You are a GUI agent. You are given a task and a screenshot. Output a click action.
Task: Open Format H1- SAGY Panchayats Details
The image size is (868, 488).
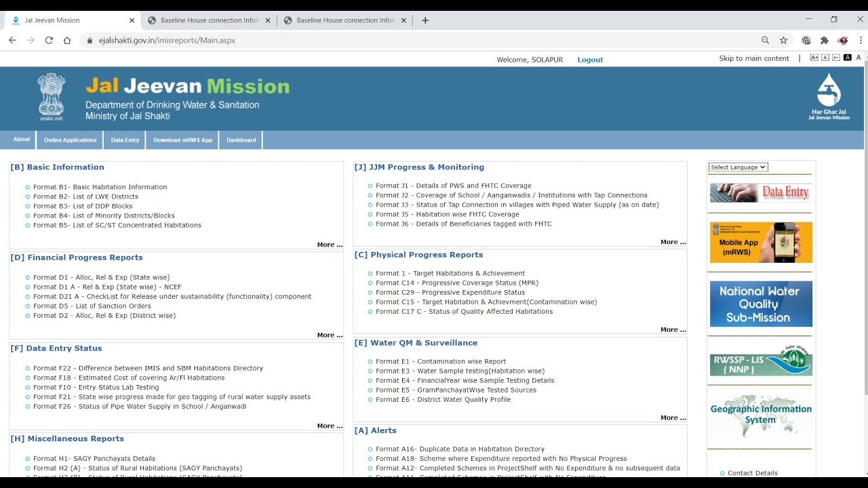(x=94, y=458)
